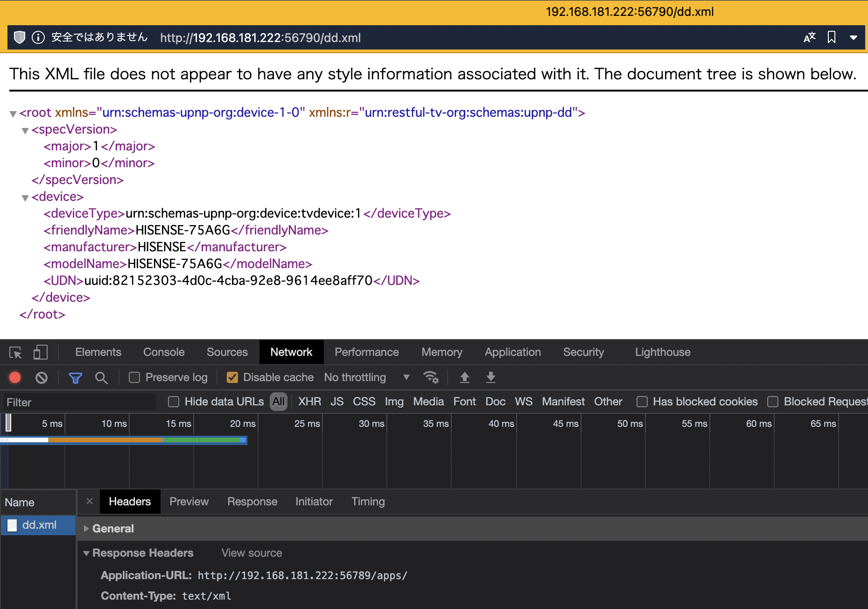Import HAR file with the upload icon
The width and height of the screenshot is (868, 609).
[464, 377]
